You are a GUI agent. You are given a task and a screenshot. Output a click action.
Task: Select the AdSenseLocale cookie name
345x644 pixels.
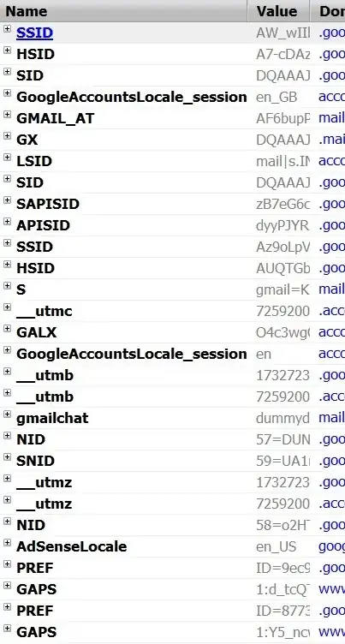pos(71,546)
